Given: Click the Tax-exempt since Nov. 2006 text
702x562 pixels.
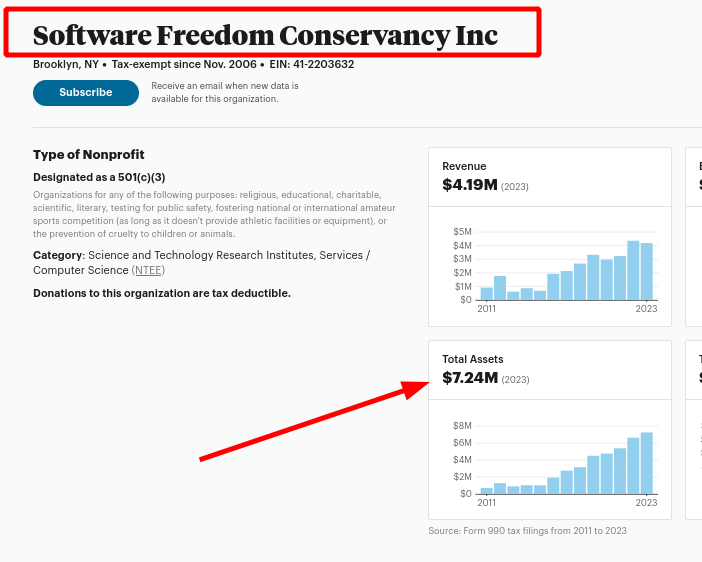Looking at the screenshot, I should coord(183,64).
